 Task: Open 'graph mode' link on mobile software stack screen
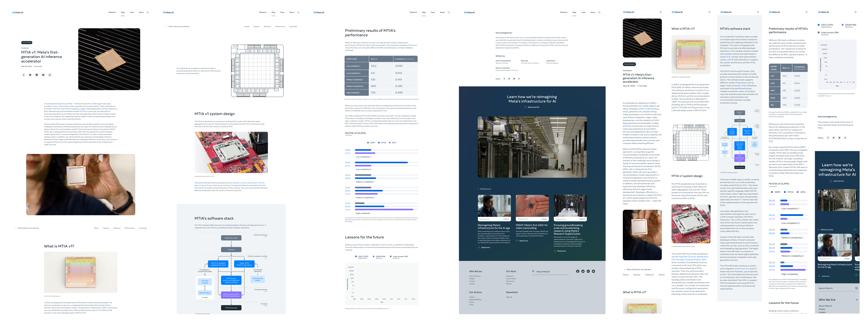click(x=740, y=86)
